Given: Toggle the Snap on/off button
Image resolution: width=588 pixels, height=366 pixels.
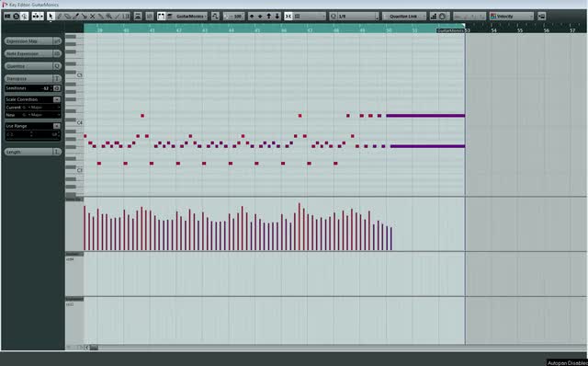Looking at the screenshot, I should (288, 17).
